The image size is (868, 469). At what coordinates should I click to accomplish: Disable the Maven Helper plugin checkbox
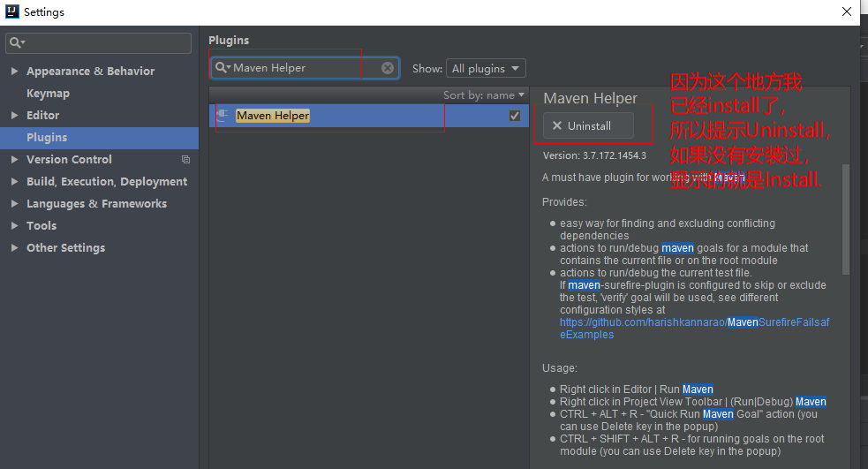[x=515, y=116]
